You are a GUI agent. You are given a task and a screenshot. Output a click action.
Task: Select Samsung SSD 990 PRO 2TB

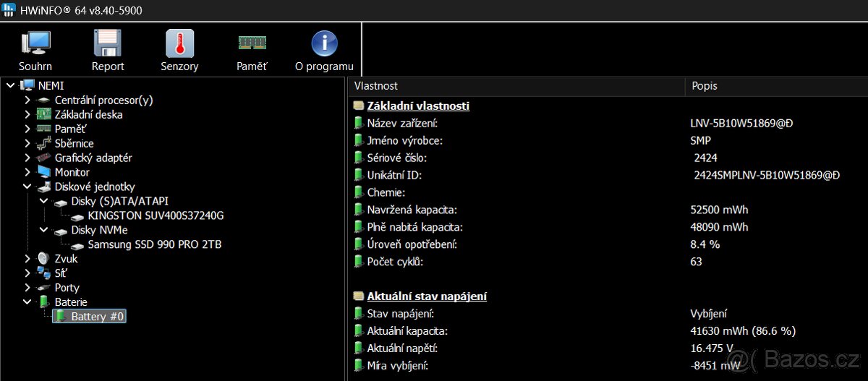pos(154,244)
